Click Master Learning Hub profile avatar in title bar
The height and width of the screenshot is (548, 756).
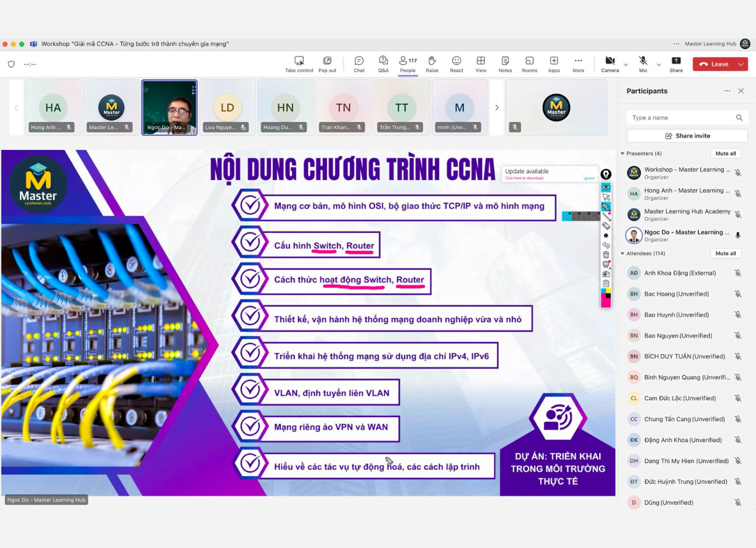pos(745,44)
